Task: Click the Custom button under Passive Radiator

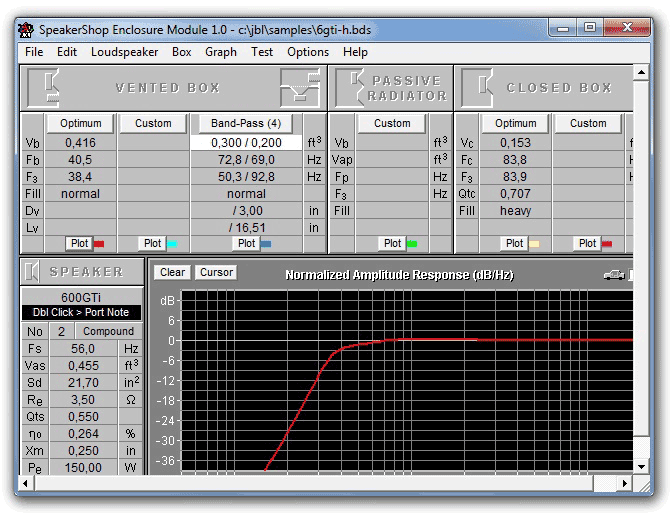Action: 392,124
